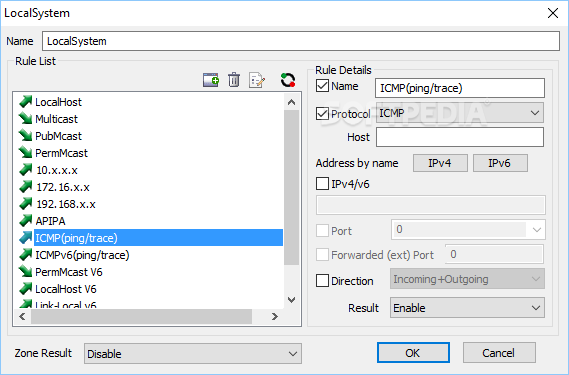Select the 172.16.x.x rule
This screenshot has width=569, height=375.
pos(63,187)
